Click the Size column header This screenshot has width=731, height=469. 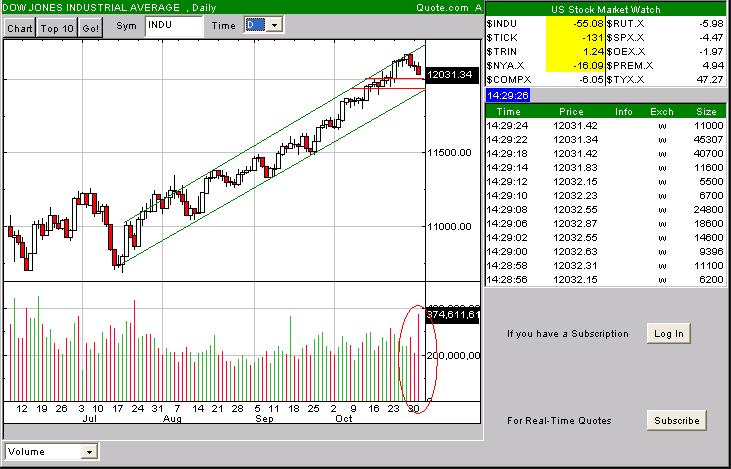pos(706,111)
